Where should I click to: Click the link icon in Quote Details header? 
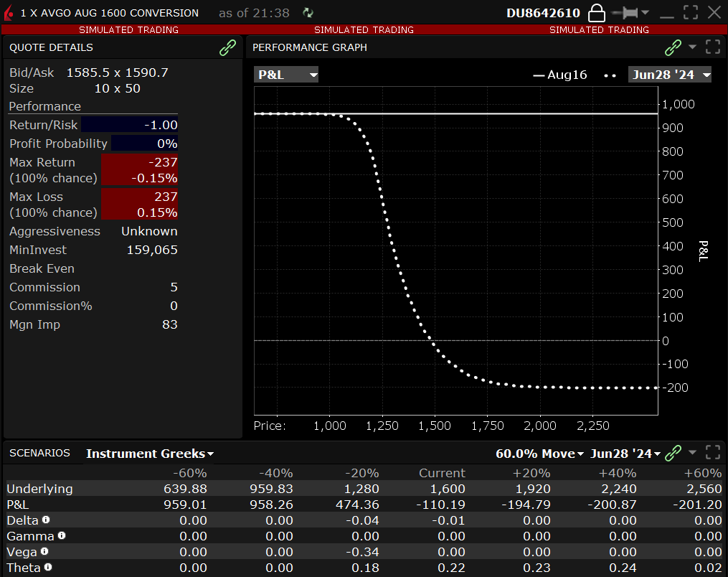pos(227,47)
